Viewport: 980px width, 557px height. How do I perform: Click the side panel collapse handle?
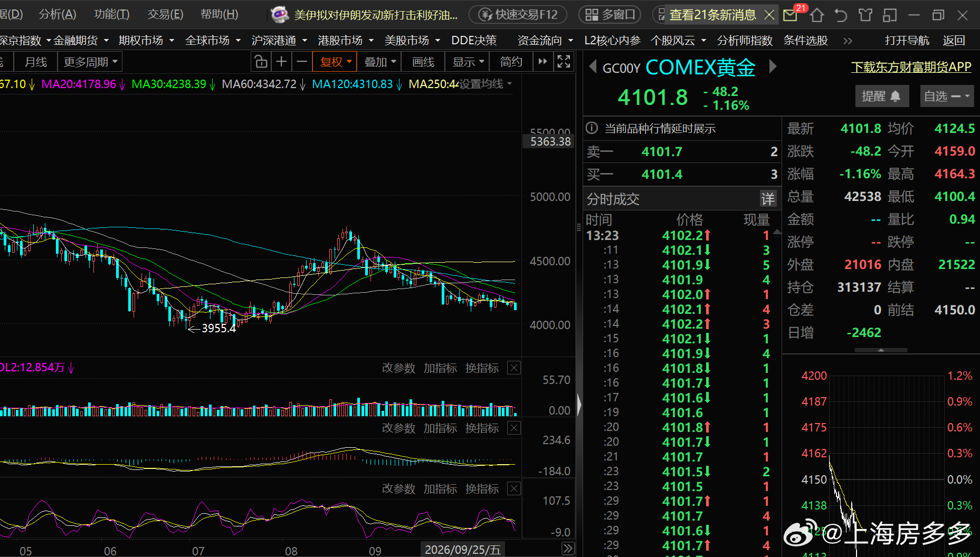click(579, 406)
